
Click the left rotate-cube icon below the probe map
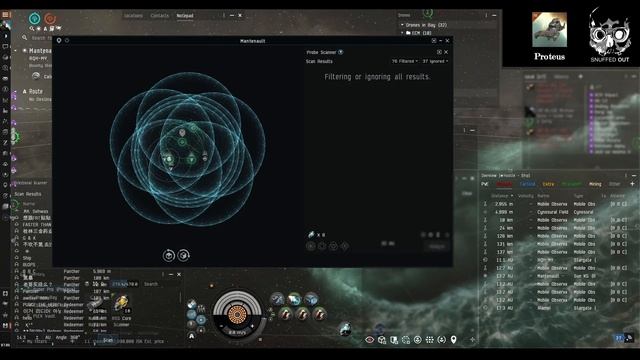click(x=169, y=256)
